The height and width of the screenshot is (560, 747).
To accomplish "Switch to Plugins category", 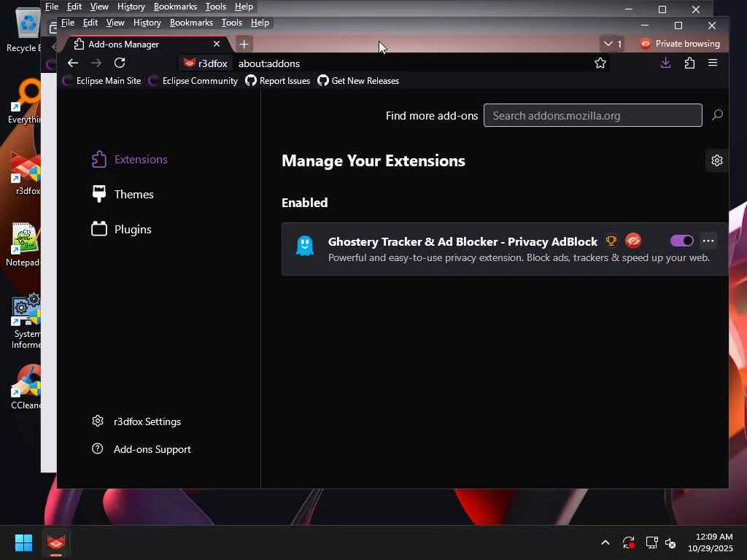I will [121, 229].
